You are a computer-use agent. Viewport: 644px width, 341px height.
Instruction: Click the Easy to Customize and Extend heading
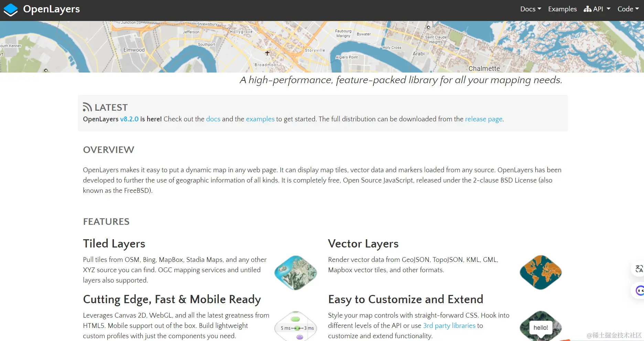click(x=405, y=299)
